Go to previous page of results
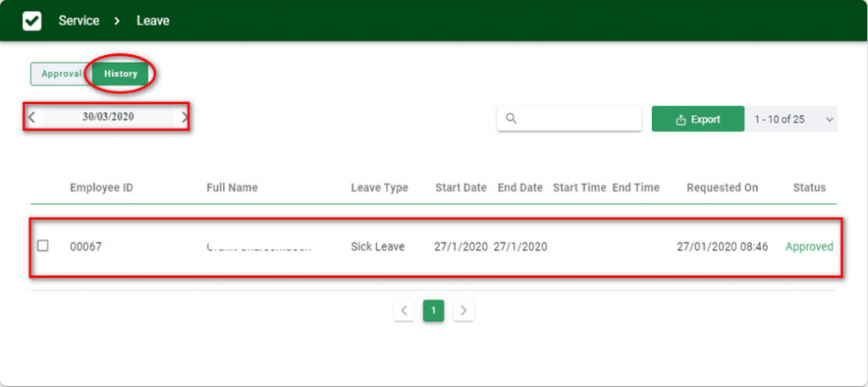The image size is (868, 387). 404,311
